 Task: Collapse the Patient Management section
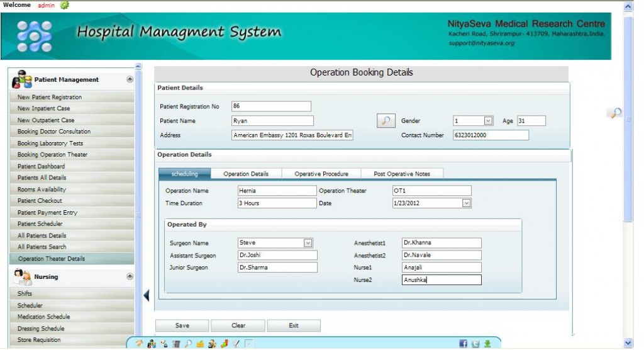point(130,79)
